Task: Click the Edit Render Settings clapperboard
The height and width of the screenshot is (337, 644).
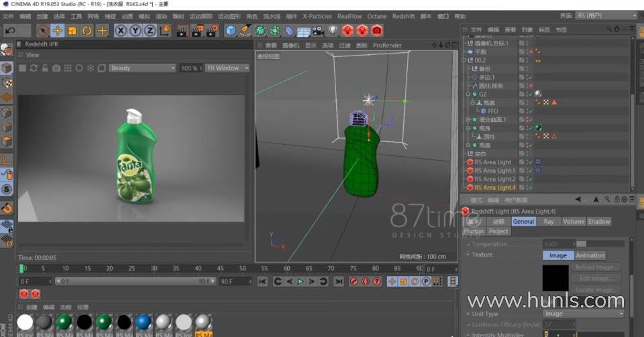Action: pos(213,31)
